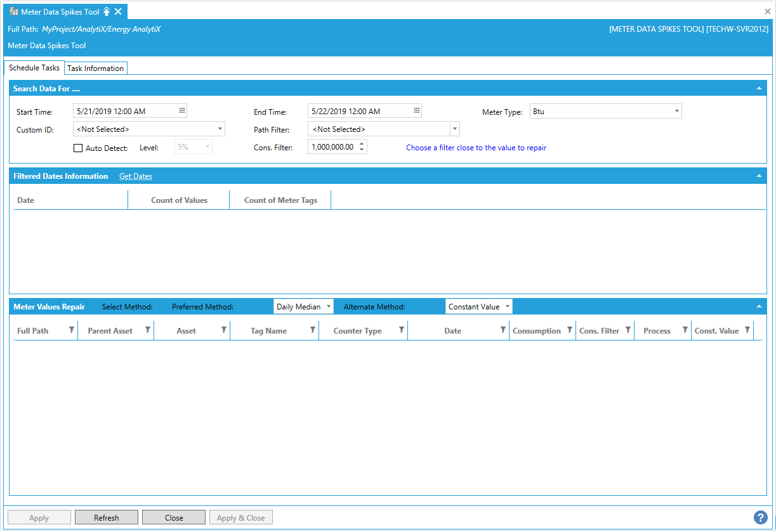
Task: Increase the Cons. Filter value with up arrow
Action: coord(362,143)
